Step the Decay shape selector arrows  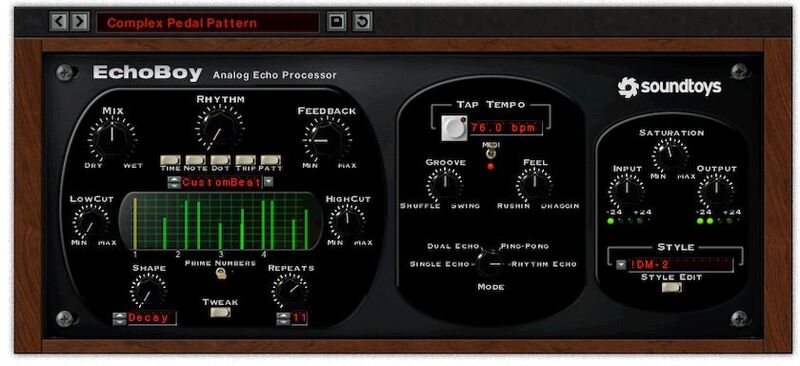coord(119,319)
